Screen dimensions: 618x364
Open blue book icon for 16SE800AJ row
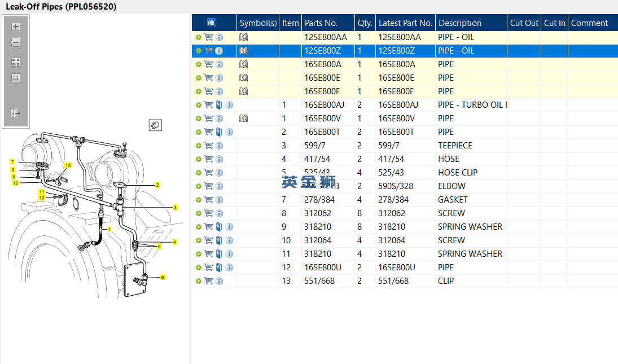pyautogui.click(x=219, y=105)
